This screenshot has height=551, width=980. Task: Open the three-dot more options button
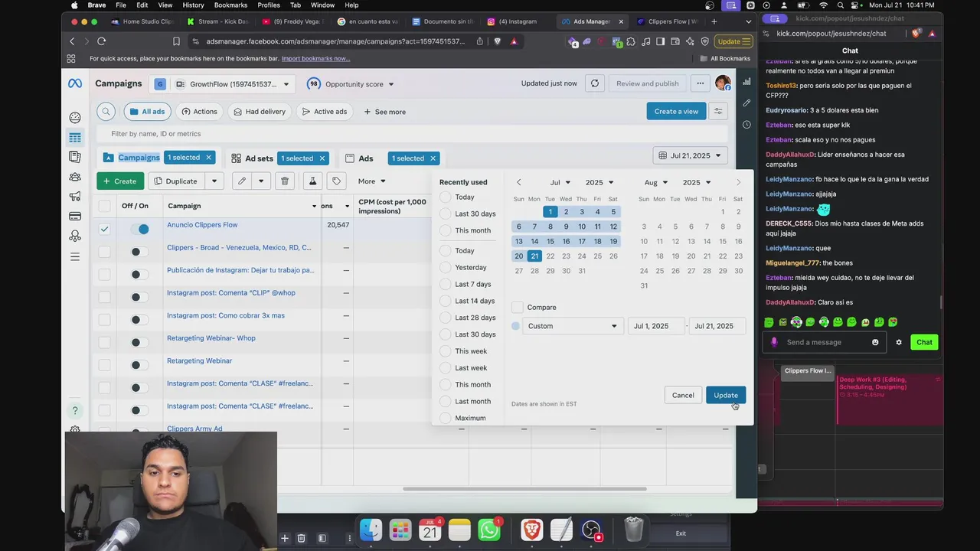point(700,83)
